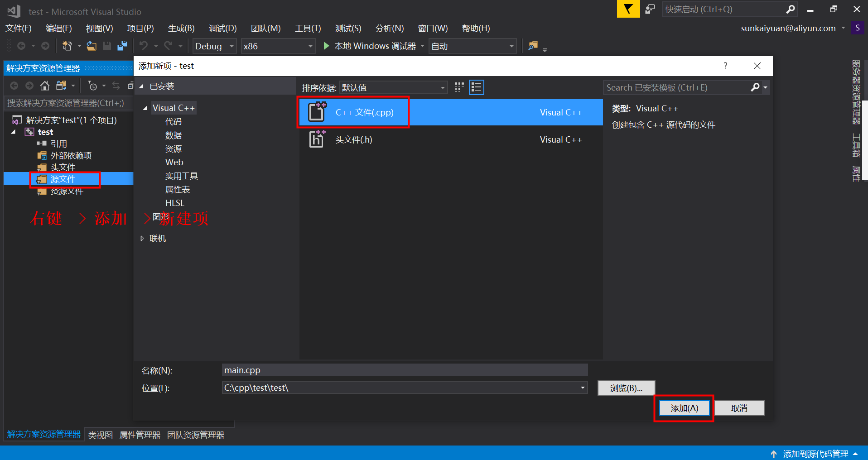Collapse the Visual C++ category node

[x=145, y=108]
